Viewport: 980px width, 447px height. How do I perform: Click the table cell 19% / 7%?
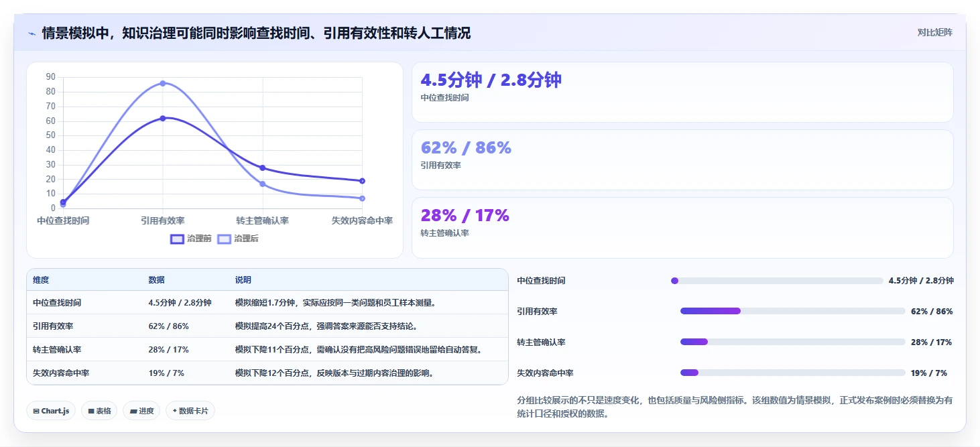[166, 373]
